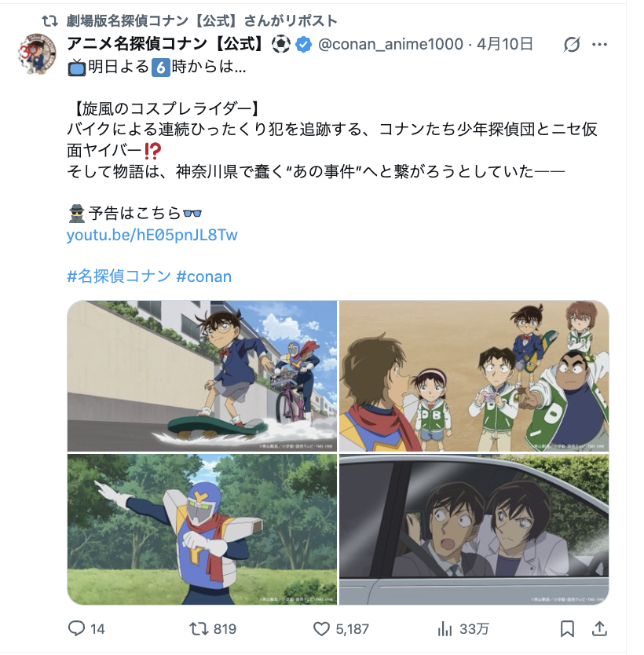The width and height of the screenshot is (644, 655).
Task: Open the Conan skateboard image
Action: click(x=202, y=376)
